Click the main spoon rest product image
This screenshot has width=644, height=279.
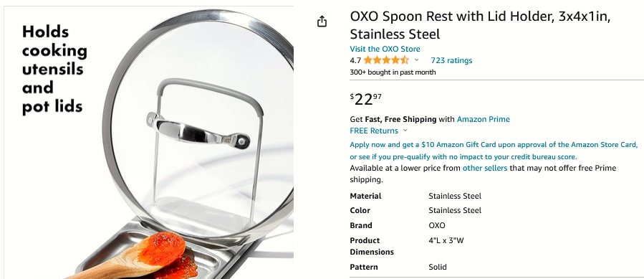tap(149, 143)
